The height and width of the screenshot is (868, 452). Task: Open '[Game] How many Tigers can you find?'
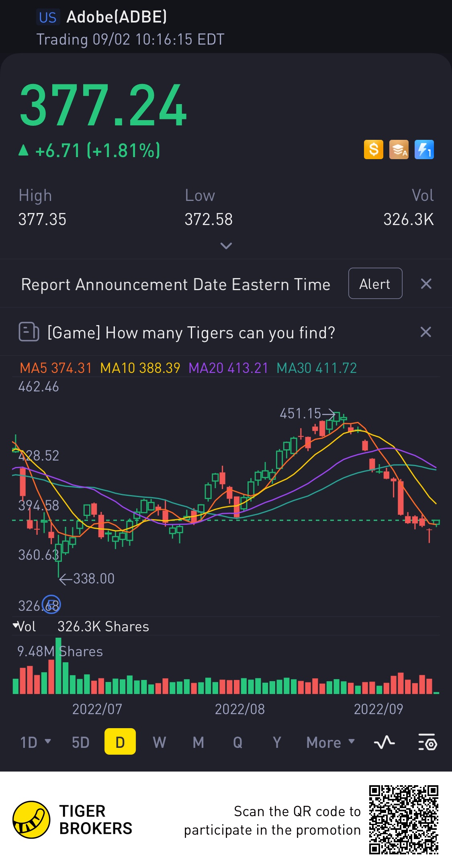[x=191, y=333]
